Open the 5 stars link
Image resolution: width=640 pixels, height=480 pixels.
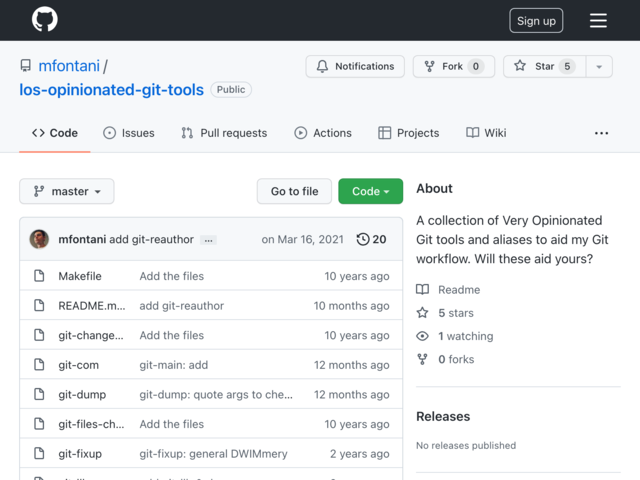456,313
